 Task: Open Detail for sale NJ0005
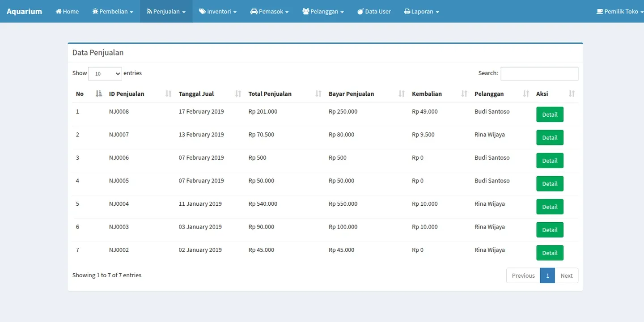pos(550,184)
